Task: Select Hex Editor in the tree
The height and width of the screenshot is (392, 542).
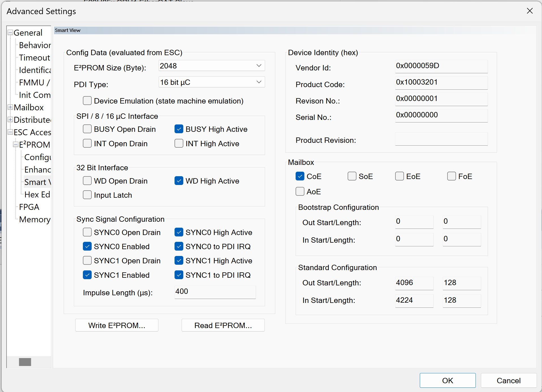Action: click(37, 195)
